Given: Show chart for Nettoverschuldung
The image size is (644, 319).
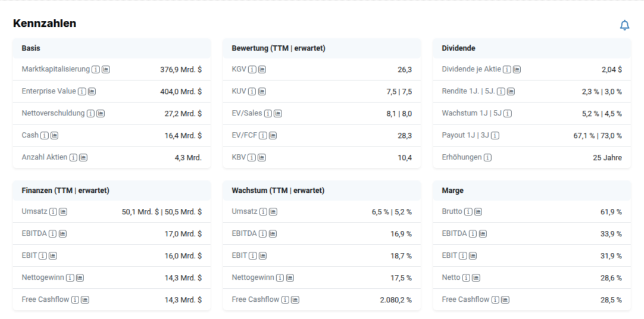Looking at the screenshot, I should [x=101, y=113].
